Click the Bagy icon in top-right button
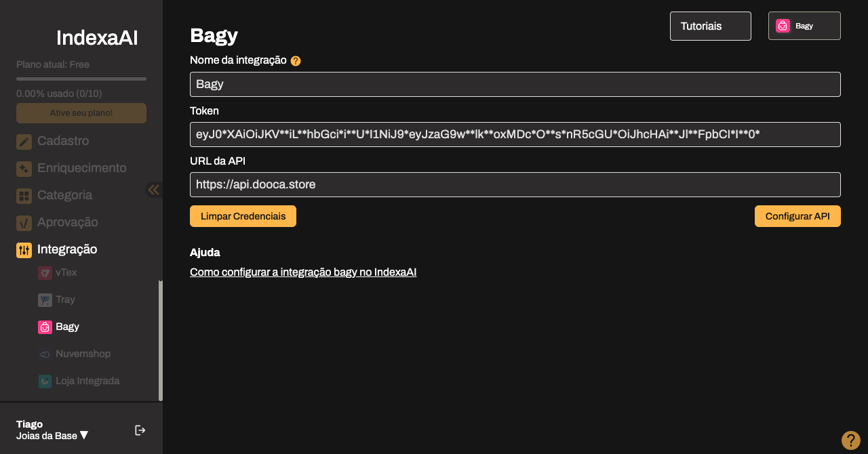The image size is (868, 454). point(783,26)
